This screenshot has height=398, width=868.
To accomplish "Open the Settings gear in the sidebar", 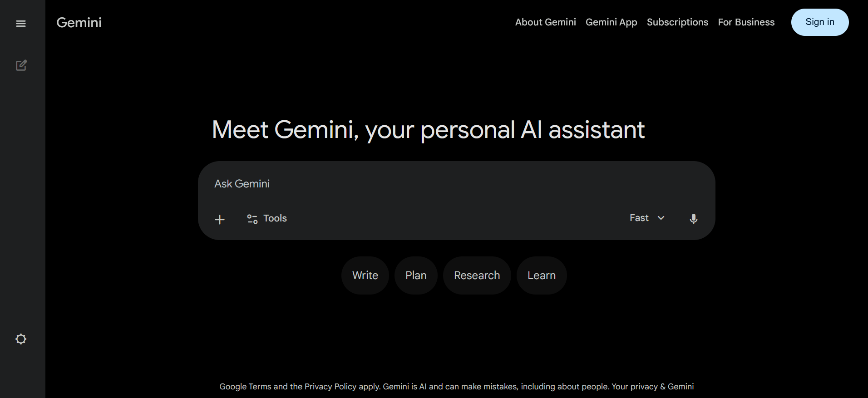I will pos(21,339).
